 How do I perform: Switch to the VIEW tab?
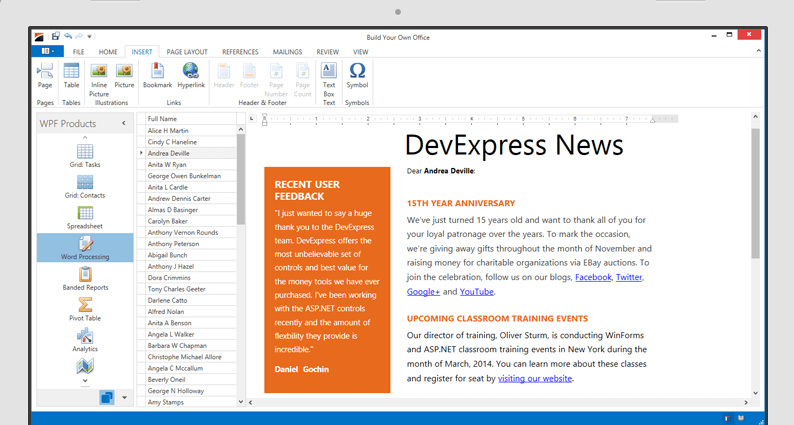pyautogui.click(x=361, y=52)
